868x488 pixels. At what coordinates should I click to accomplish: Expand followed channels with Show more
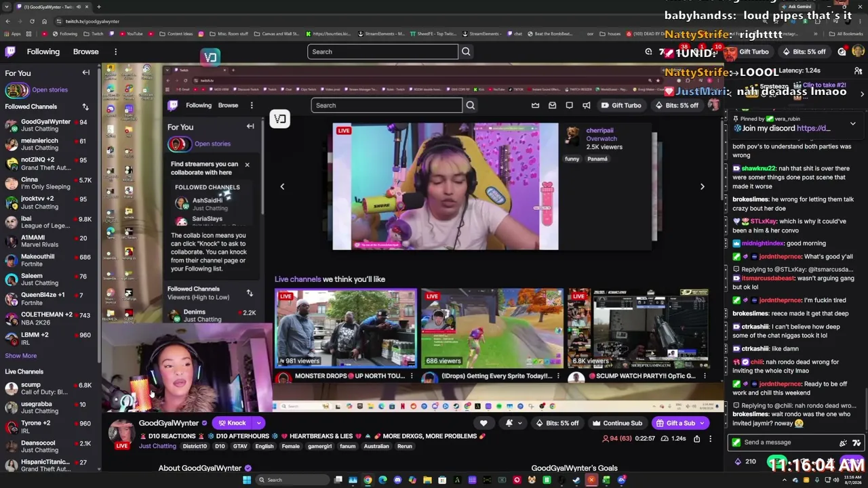click(21, 356)
